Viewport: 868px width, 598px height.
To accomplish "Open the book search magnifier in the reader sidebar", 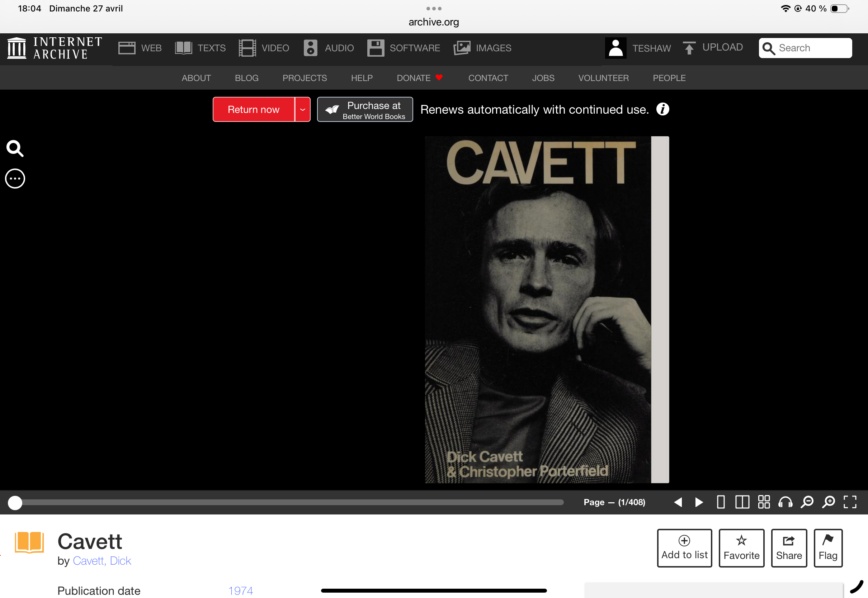I will 15,148.
